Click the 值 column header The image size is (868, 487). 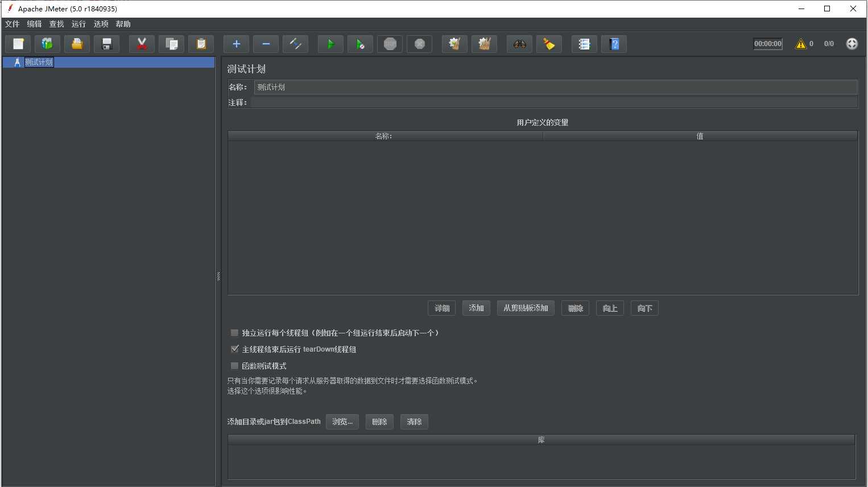pos(700,136)
